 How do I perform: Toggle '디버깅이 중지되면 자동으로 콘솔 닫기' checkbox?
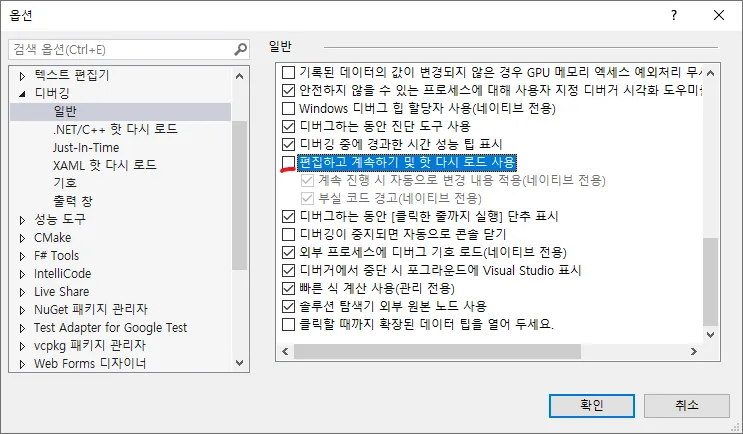pos(289,234)
